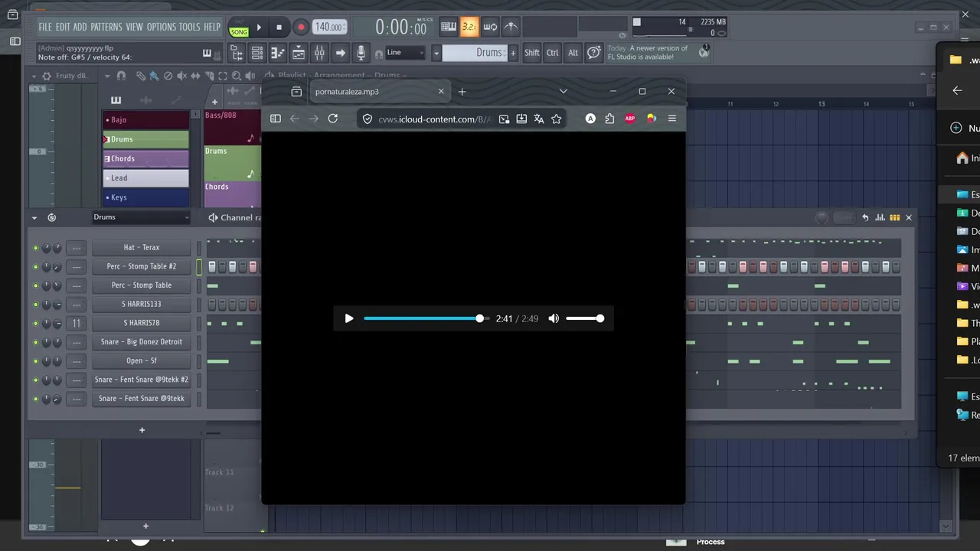The width and height of the screenshot is (980, 551).
Task: Select the Keys pattern in picker
Action: (x=145, y=197)
